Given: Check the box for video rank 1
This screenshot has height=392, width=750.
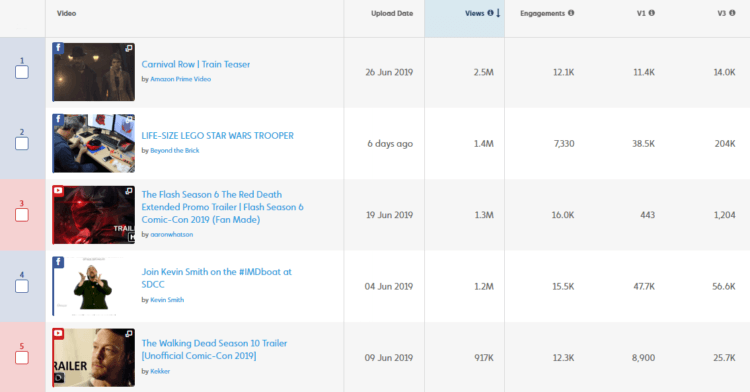Looking at the screenshot, I should tap(22, 73).
